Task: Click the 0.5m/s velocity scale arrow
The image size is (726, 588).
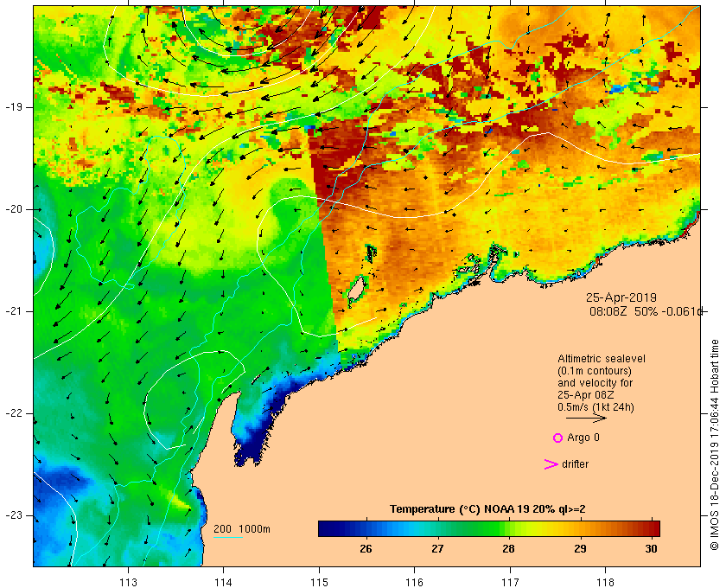Action: pos(586,418)
